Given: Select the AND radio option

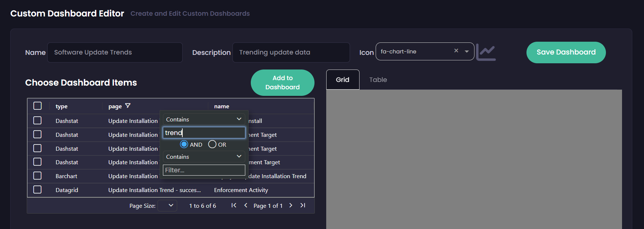Looking at the screenshot, I should click(x=184, y=144).
